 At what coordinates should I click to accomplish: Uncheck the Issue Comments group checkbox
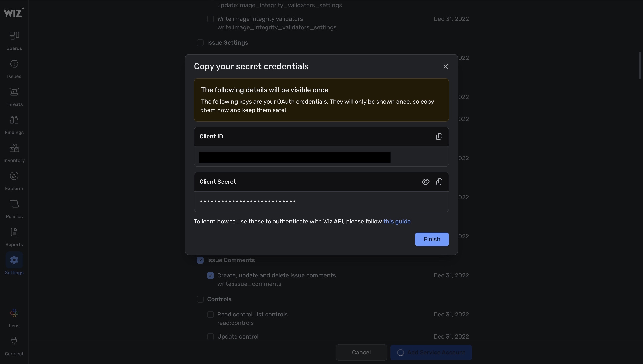(200, 260)
